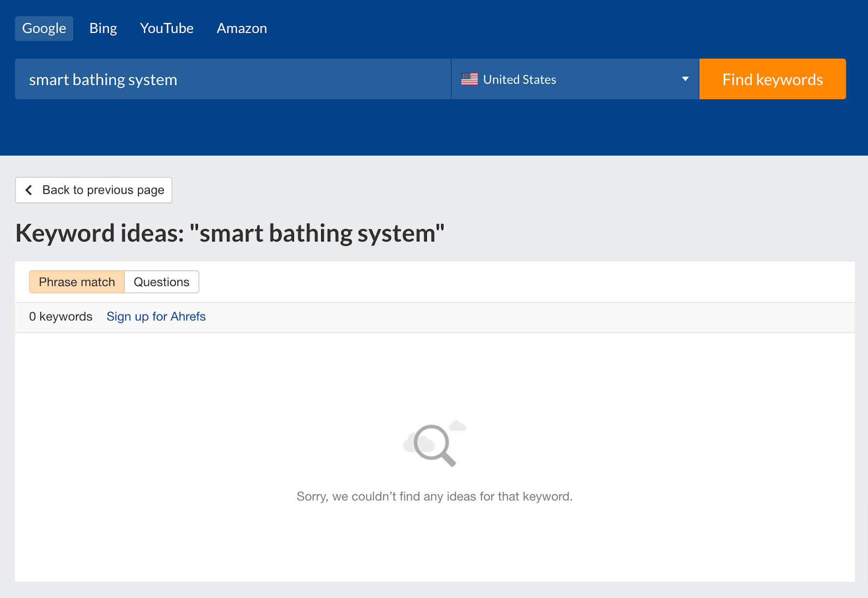Click the United States flag icon
This screenshot has height=598, width=868.
click(470, 79)
